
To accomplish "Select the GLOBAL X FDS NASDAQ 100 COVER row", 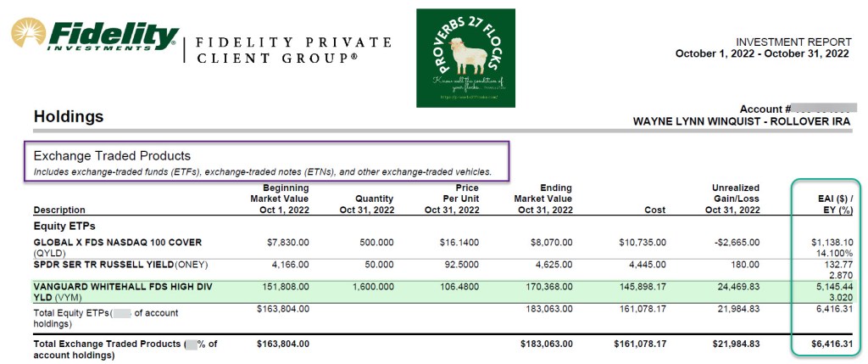I will pyautogui.click(x=117, y=242).
